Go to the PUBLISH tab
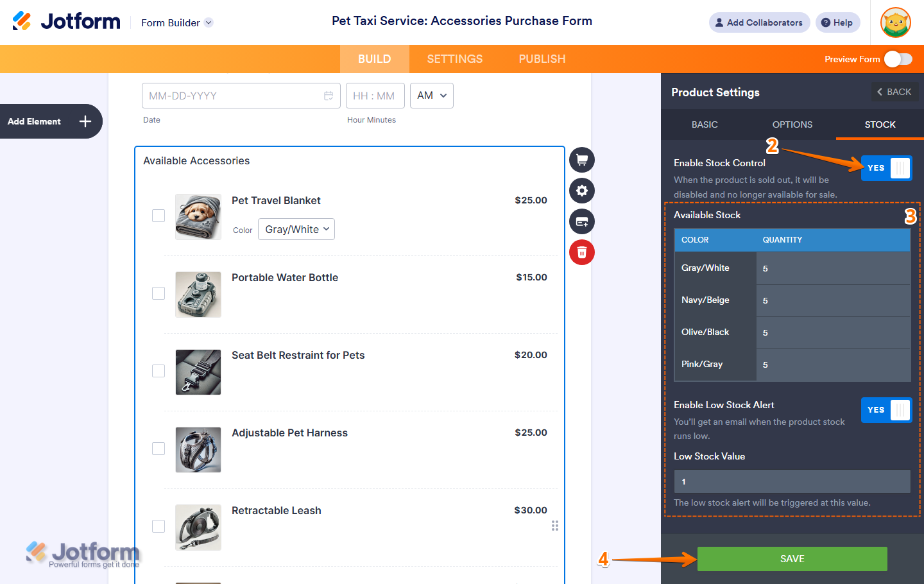The width and height of the screenshot is (924, 584). [x=542, y=59]
